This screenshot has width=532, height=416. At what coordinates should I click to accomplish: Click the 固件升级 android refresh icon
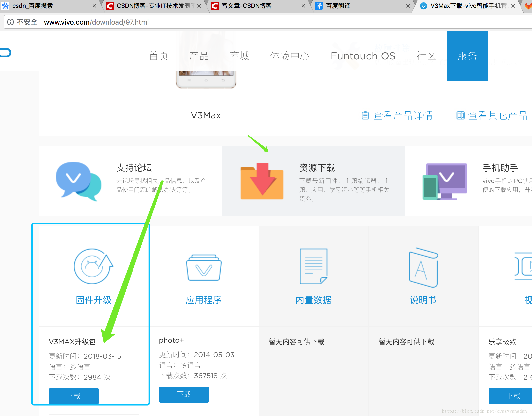94,266
